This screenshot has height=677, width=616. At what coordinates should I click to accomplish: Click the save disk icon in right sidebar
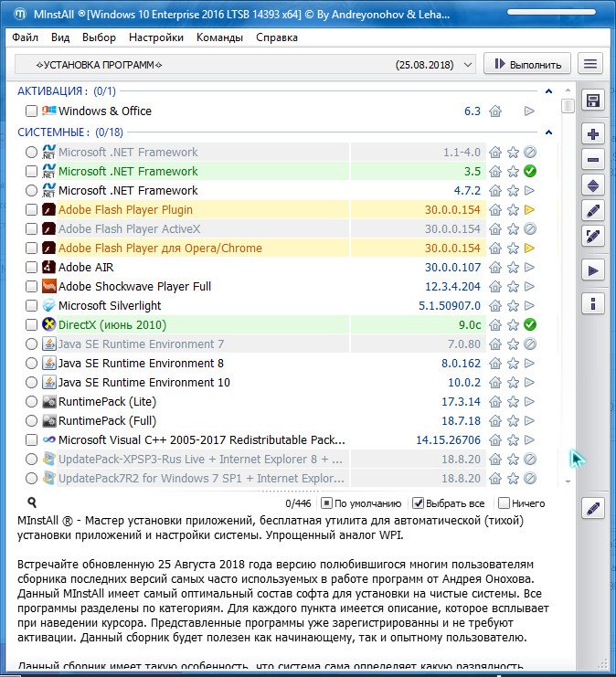592,100
